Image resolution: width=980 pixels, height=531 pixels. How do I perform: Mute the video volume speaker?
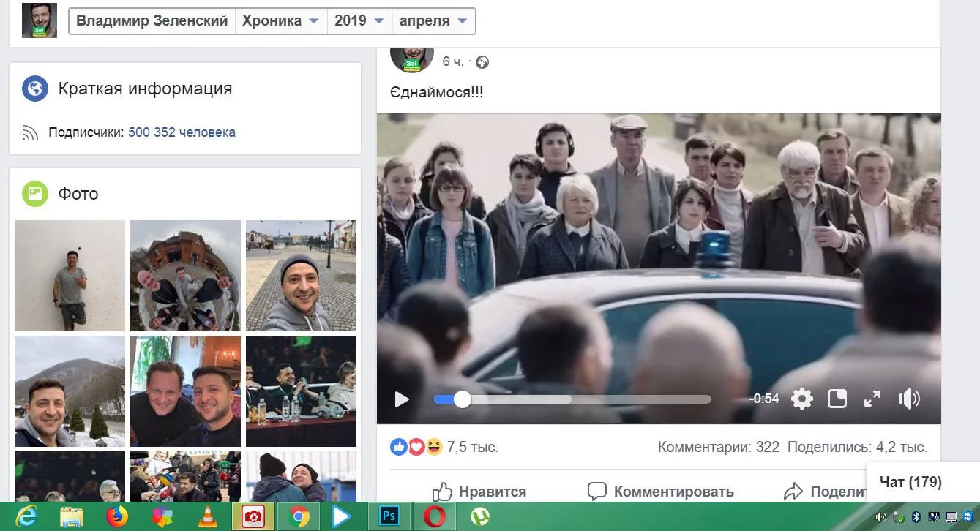(908, 399)
